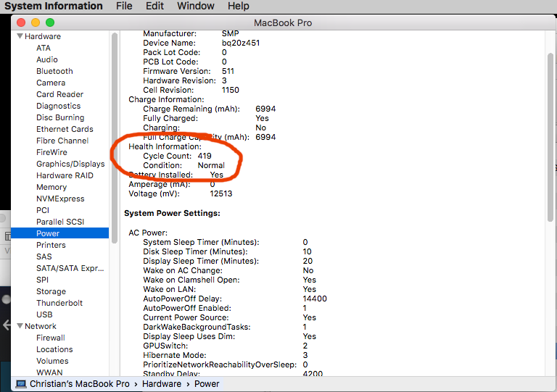Click the Cycle Count value 419

pyautogui.click(x=205, y=156)
